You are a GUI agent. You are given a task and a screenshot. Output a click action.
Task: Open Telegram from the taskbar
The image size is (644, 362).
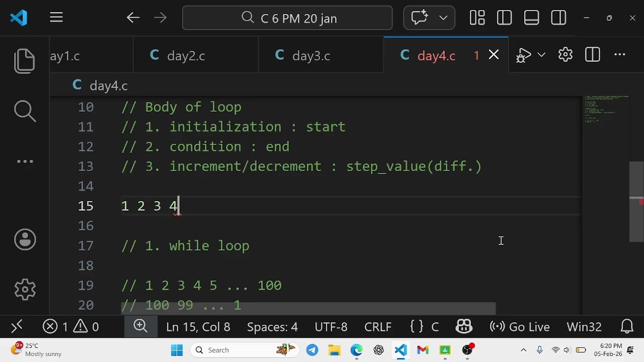[312, 350]
